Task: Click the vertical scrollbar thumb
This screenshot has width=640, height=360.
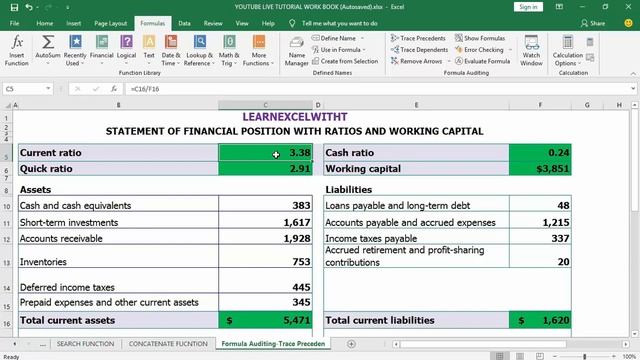Action: pyautogui.click(x=634, y=160)
